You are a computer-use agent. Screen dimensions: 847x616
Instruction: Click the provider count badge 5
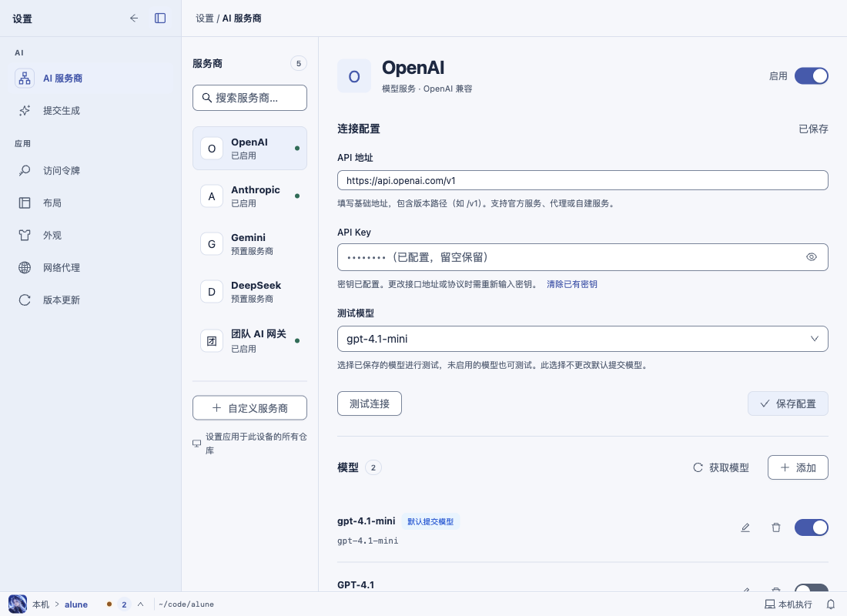pos(299,63)
